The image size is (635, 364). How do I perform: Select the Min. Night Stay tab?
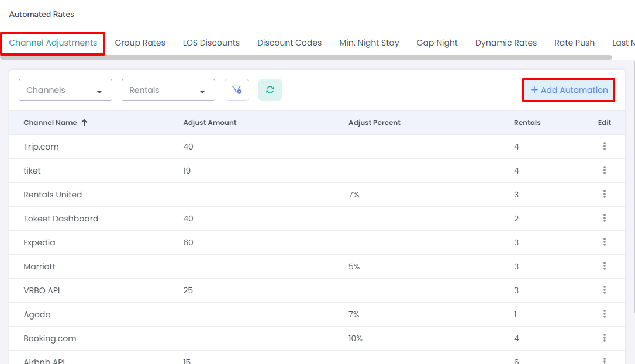point(369,43)
